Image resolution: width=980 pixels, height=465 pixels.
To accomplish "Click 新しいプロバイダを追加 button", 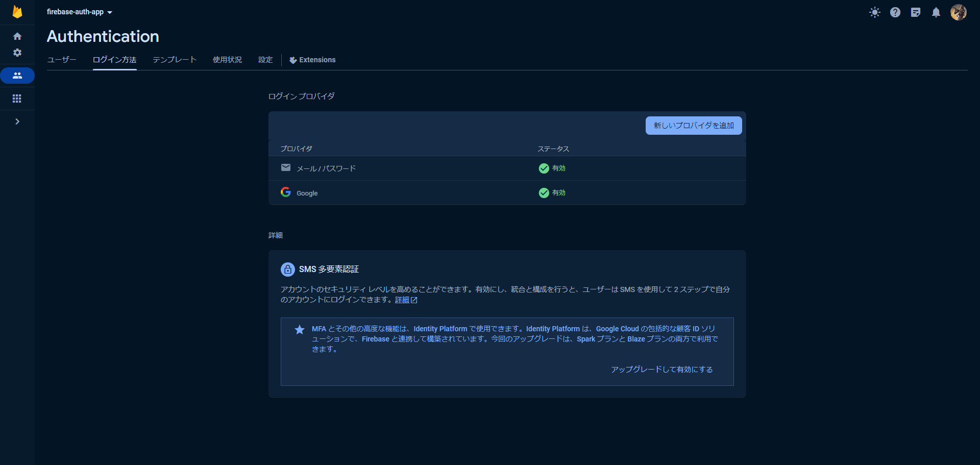I will [x=693, y=125].
